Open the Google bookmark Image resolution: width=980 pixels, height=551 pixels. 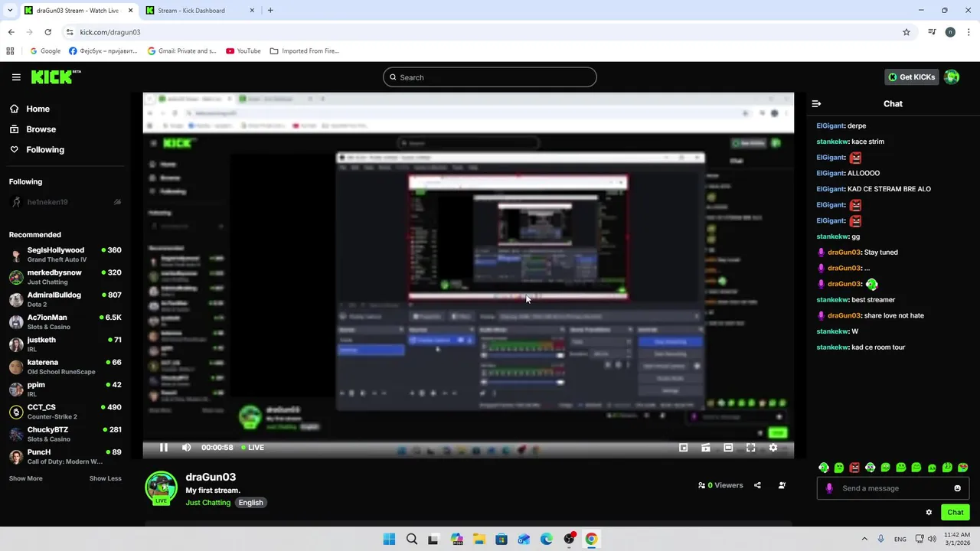tap(45, 51)
